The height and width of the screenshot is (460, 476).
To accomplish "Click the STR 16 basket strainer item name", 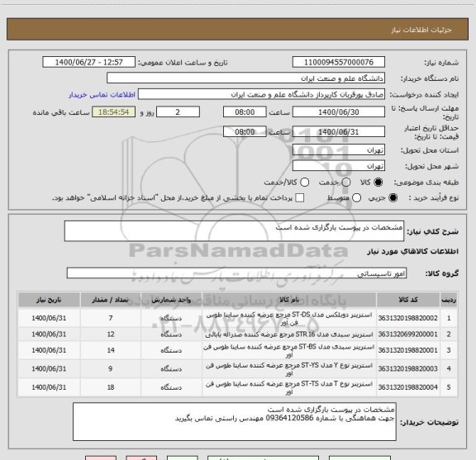I will tap(289, 334).
